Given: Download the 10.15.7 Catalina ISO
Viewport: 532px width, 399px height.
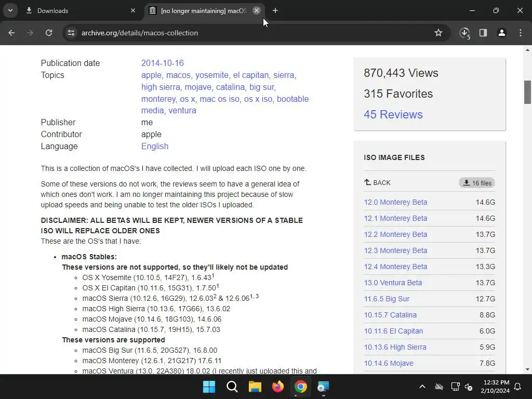Looking at the screenshot, I should (390, 315).
